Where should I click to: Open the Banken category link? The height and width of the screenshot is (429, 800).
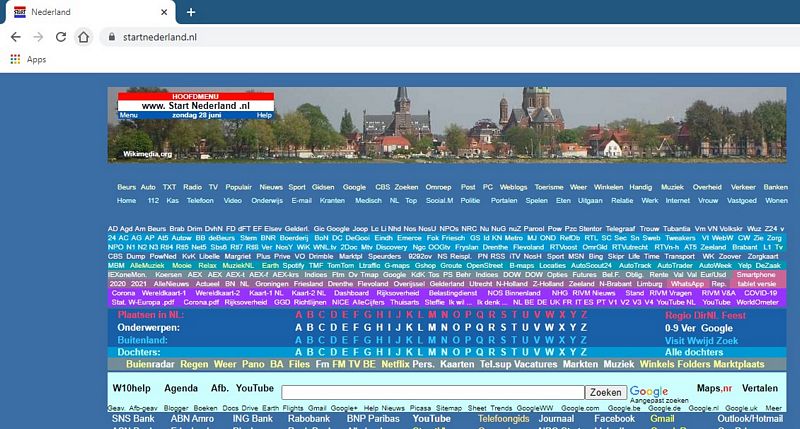coord(776,187)
